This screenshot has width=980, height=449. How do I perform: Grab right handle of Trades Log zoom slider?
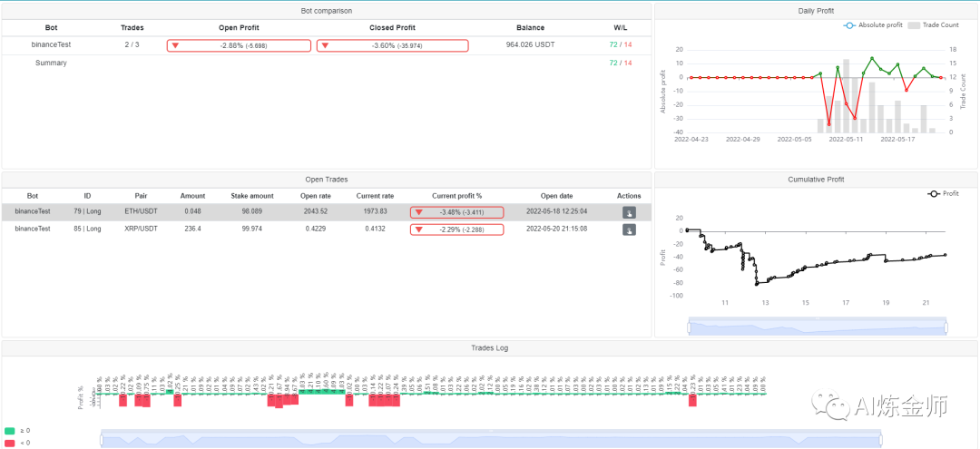[881, 441]
